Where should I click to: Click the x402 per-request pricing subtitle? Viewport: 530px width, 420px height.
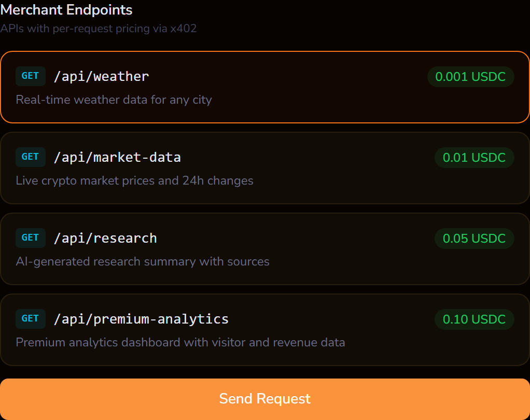(100, 29)
